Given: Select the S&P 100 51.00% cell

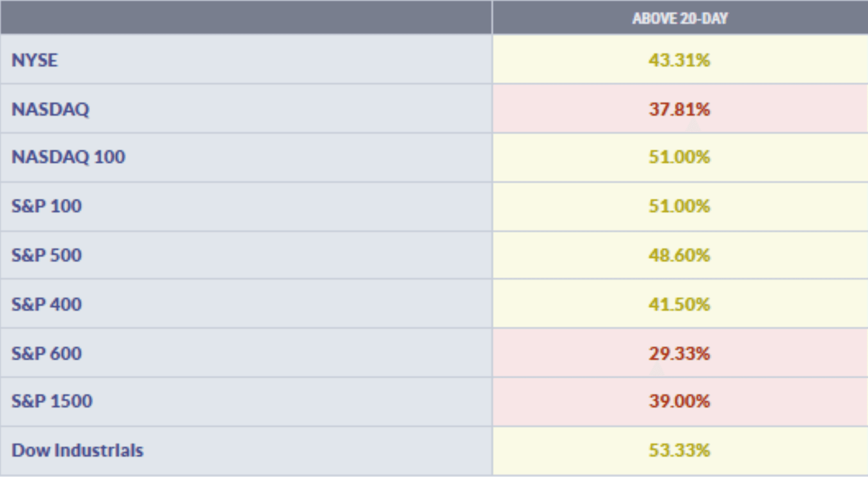Looking at the screenshot, I should coord(679,206).
